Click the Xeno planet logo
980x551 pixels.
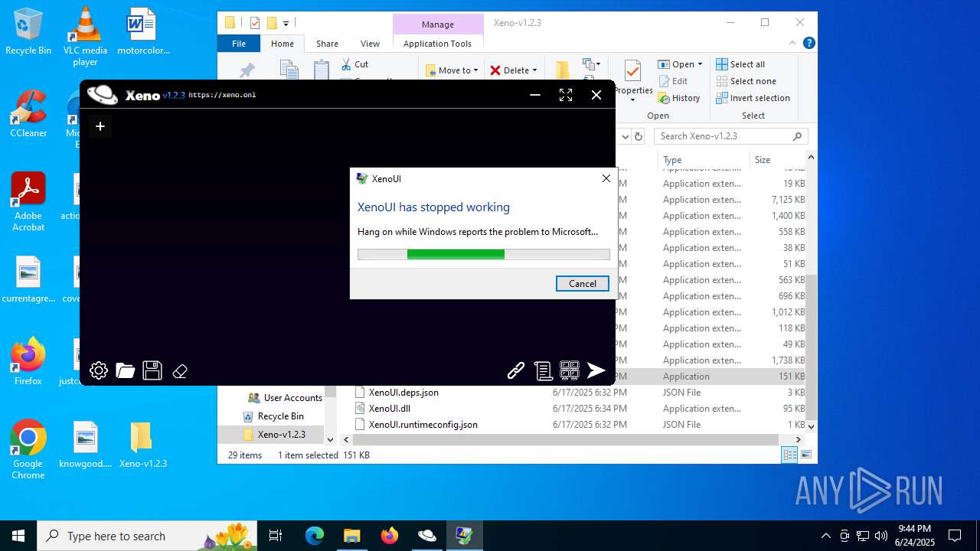point(103,95)
